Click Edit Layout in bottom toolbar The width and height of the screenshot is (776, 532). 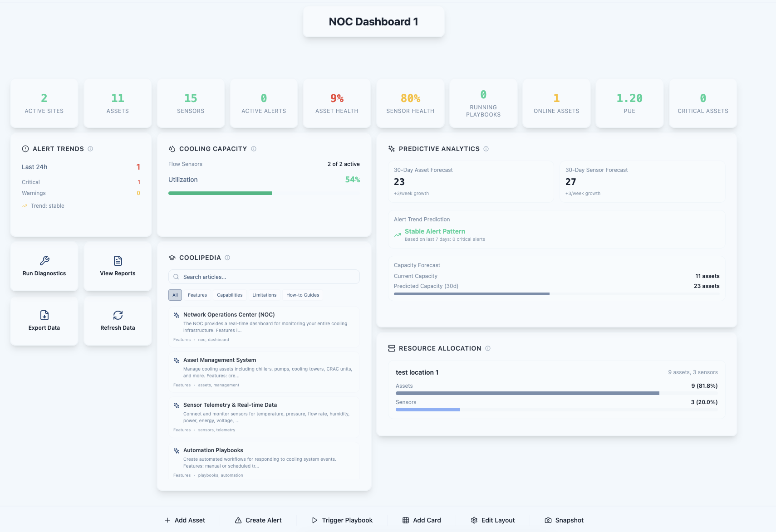(x=493, y=520)
